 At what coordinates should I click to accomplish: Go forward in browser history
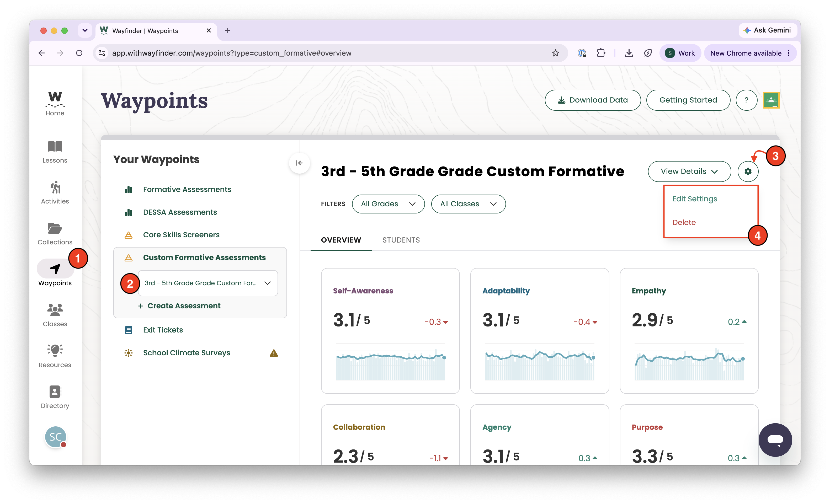point(60,53)
